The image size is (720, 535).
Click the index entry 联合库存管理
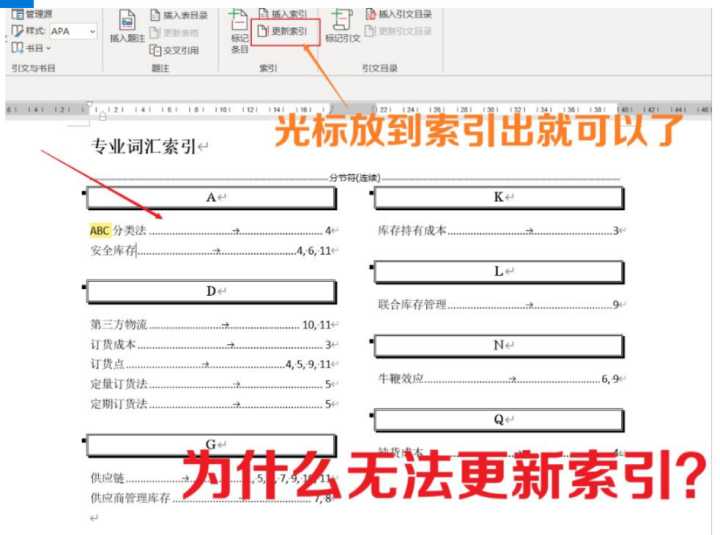click(412, 304)
